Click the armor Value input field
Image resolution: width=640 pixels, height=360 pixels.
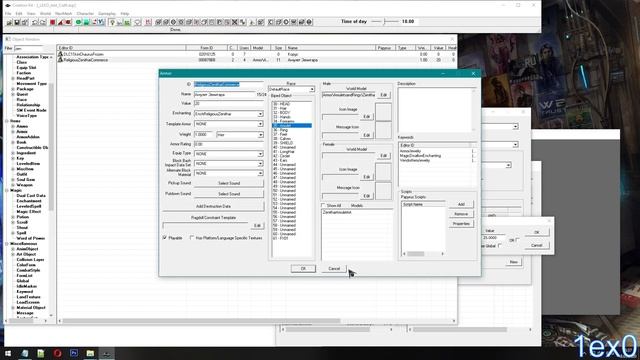pyautogui.click(x=229, y=104)
